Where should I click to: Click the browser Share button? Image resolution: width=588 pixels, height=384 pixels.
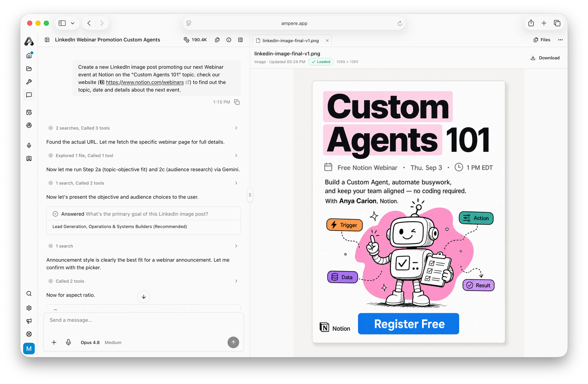click(531, 23)
